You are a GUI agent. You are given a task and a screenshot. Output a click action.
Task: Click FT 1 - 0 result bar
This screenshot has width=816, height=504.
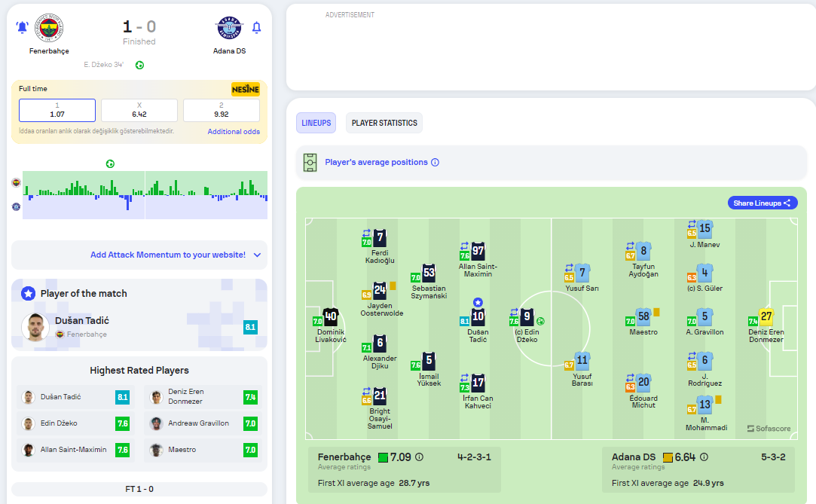pos(139,490)
